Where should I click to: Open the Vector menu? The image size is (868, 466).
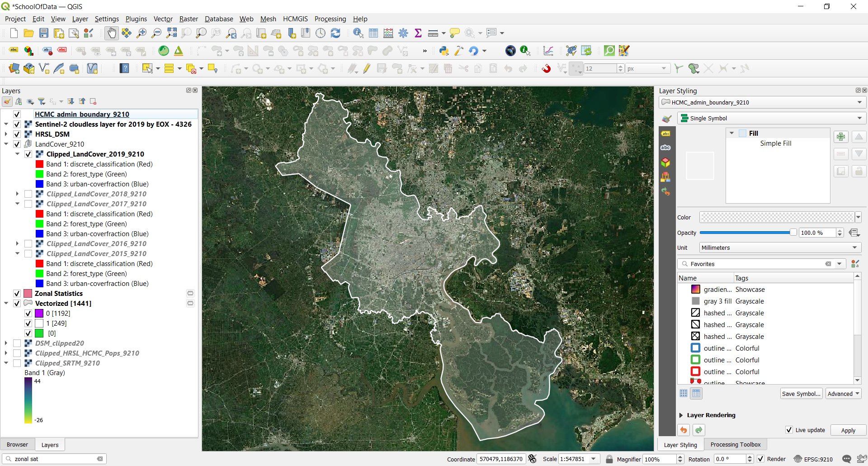pyautogui.click(x=163, y=19)
